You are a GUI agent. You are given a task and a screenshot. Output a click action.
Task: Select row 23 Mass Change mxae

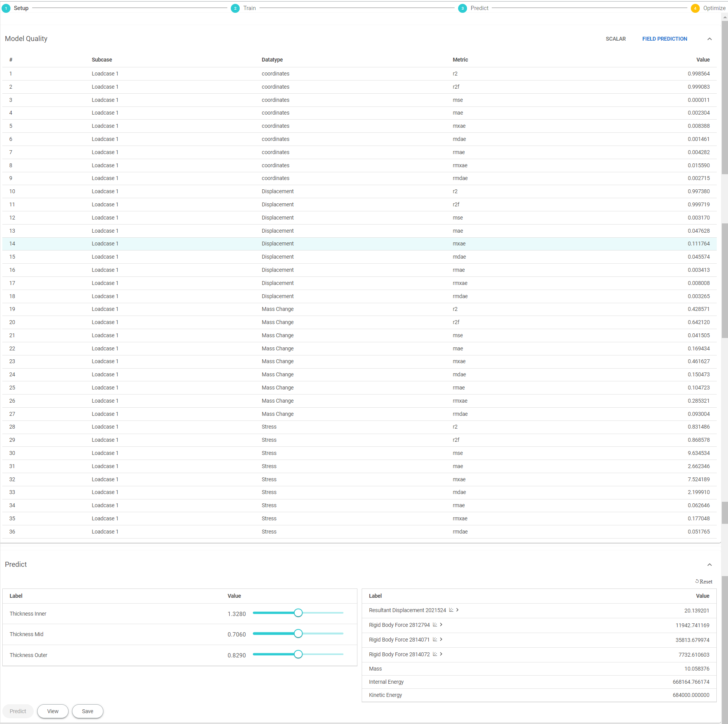(359, 361)
